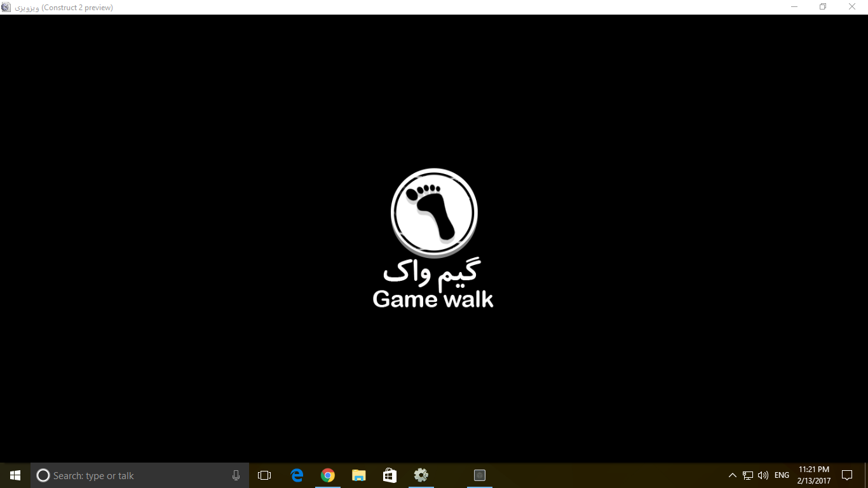This screenshot has width=868, height=488.
Task: Restore down the preview window
Action: [823, 7]
